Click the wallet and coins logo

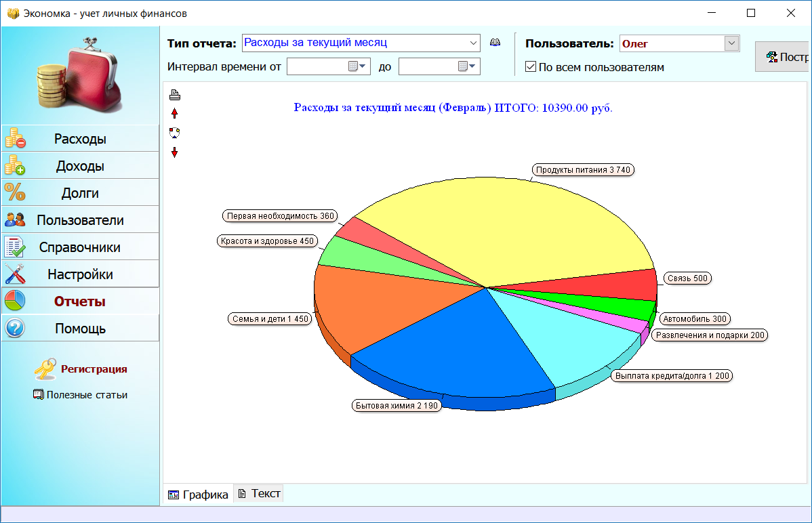pos(80,75)
